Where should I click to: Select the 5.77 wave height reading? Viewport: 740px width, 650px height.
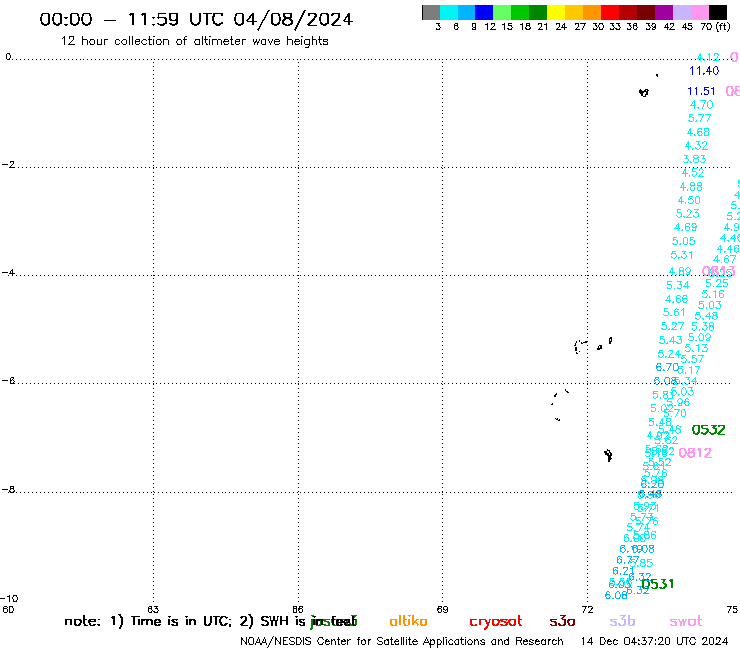pyautogui.click(x=699, y=118)
